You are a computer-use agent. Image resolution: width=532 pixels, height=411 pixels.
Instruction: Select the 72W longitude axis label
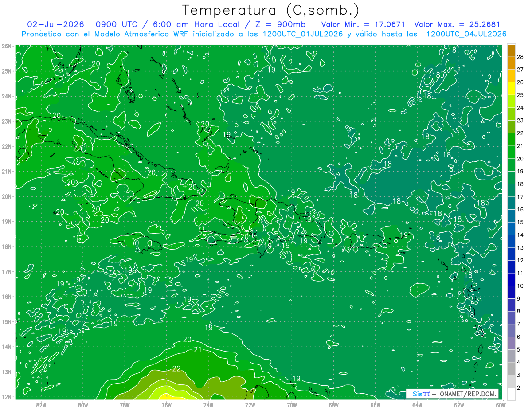(250, 405)
